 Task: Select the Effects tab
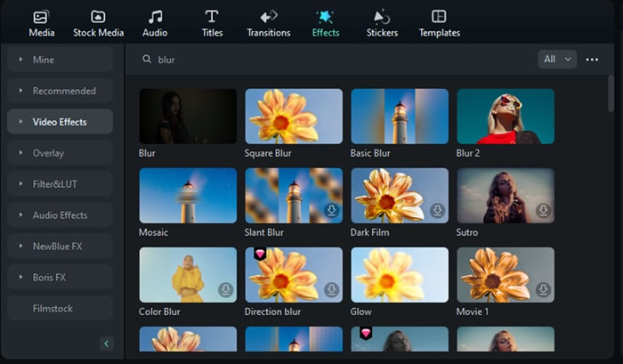click(x=326, y=24)
